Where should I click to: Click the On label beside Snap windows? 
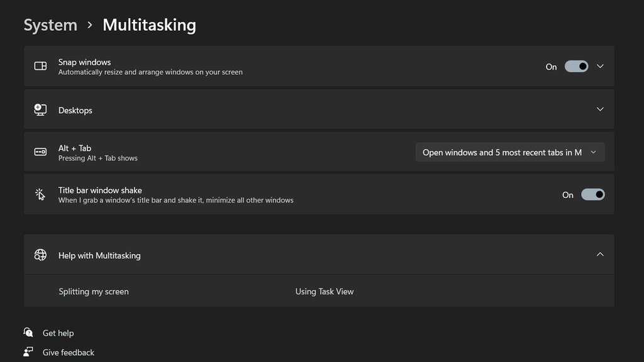tap(551, 67)
